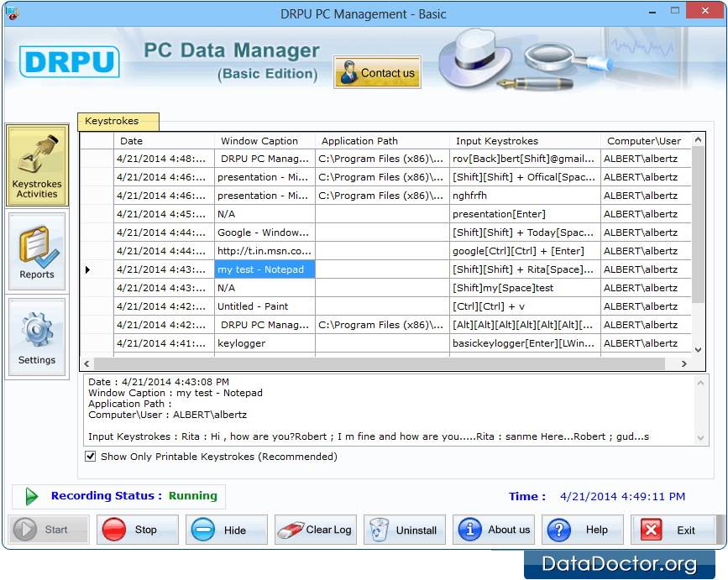Minimize the DRPU PC Management window
The width and height of the screenshot is (728, 580).
click(652, 11)
